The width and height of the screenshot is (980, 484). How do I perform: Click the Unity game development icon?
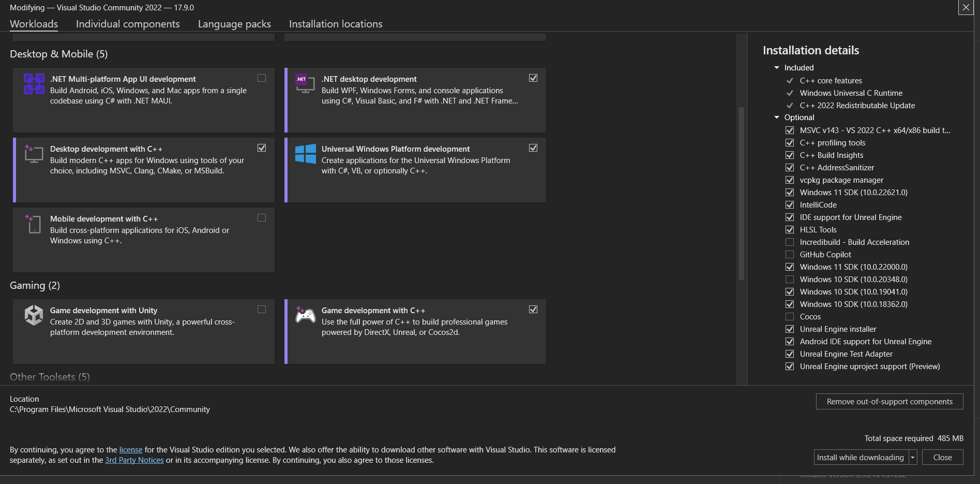pos(34,315)
